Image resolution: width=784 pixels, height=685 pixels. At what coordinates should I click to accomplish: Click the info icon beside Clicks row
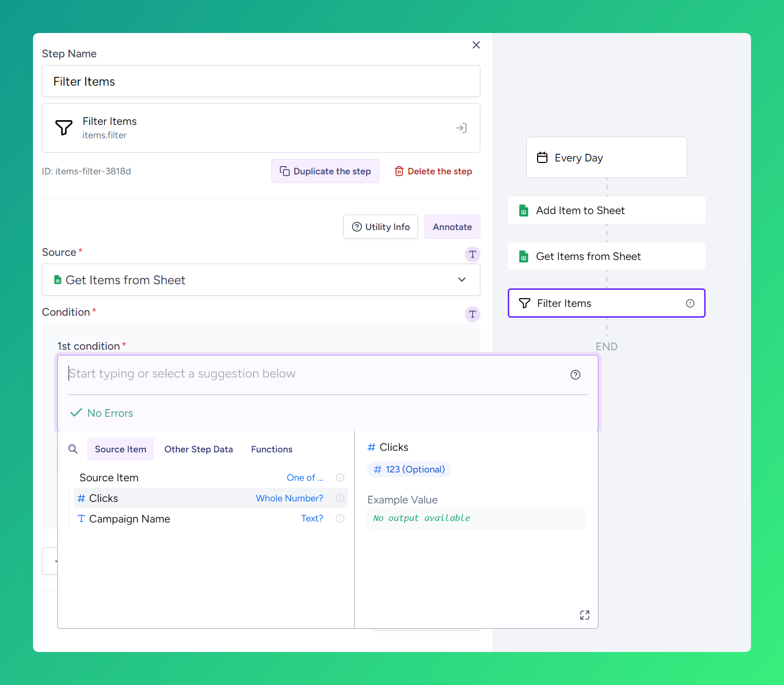340,498
